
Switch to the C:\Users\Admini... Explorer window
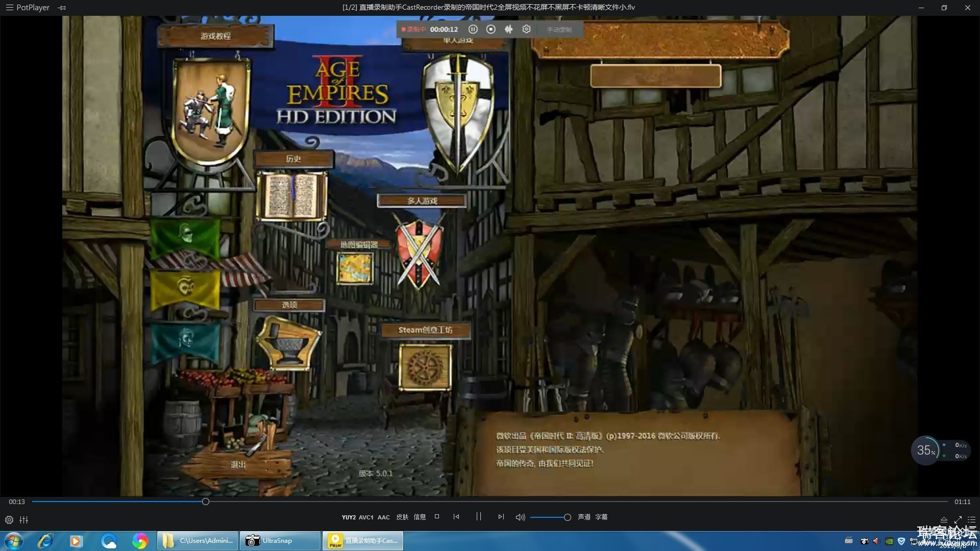198,541
